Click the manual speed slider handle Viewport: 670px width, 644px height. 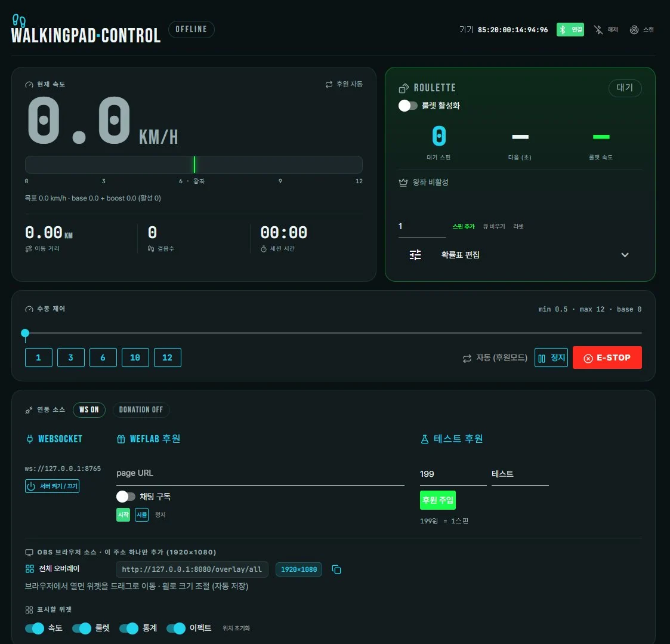(25, 333)
